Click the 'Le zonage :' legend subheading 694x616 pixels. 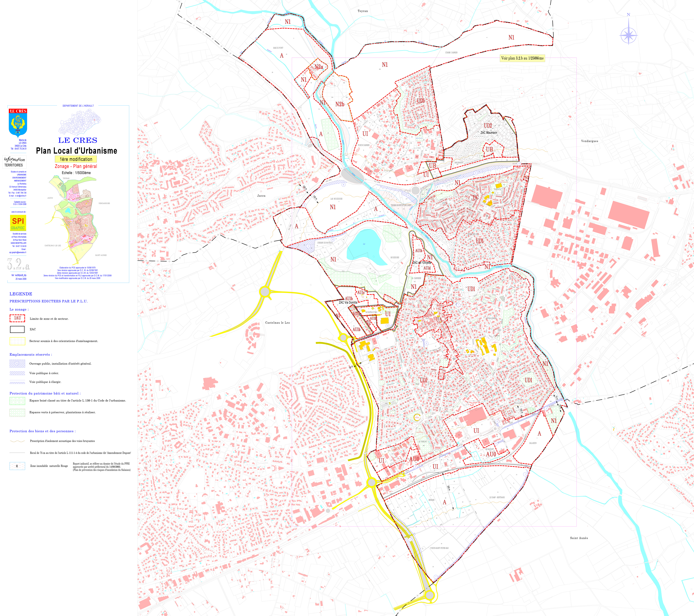(19, 310)
